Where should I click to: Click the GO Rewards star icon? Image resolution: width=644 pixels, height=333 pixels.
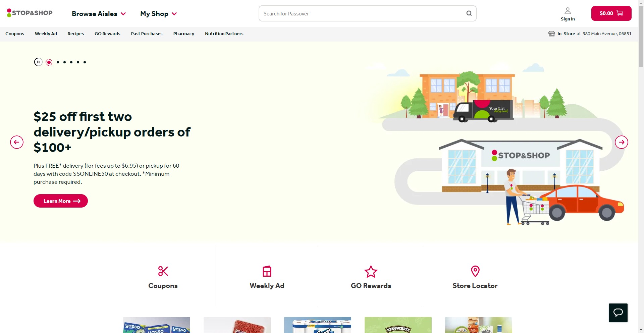point(371,271)
